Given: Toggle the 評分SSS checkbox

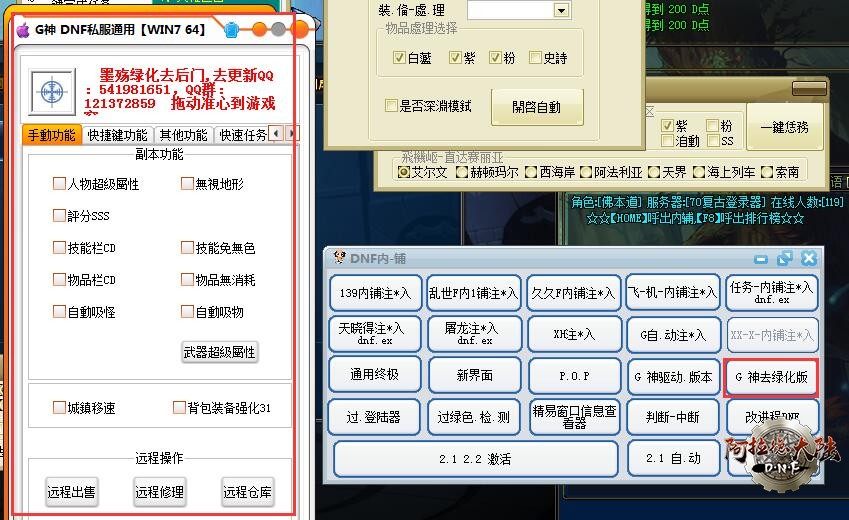Looking at the screenshot, I should [59, 216].
